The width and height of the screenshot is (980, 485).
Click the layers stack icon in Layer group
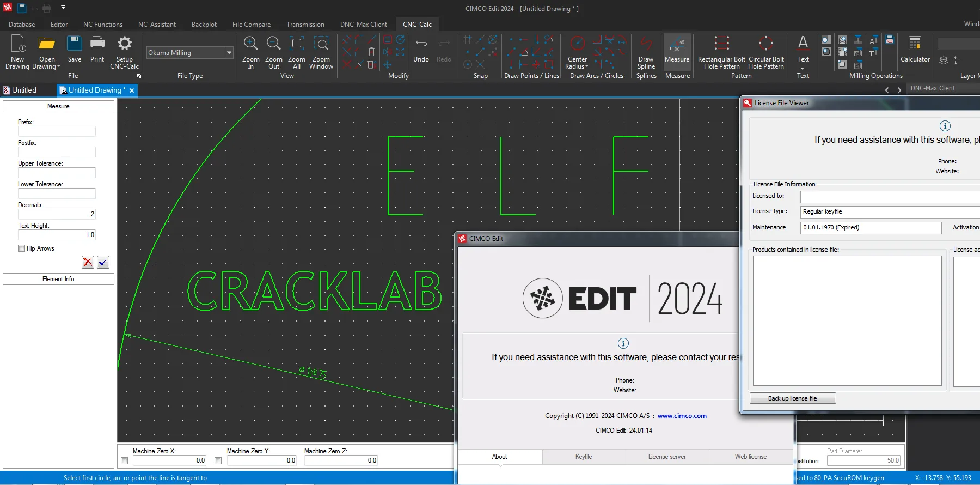point(944,60)
